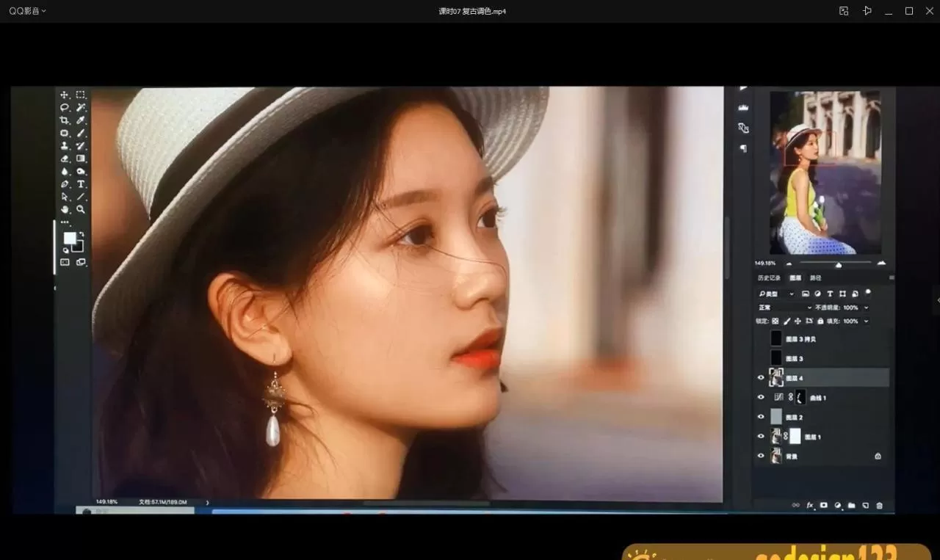Select the Move tool
This screenshot has height=560, width=940.
coord(65,95)
